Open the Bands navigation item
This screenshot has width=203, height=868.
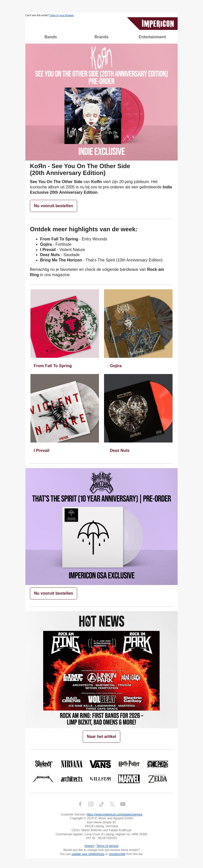pos(50,37)
